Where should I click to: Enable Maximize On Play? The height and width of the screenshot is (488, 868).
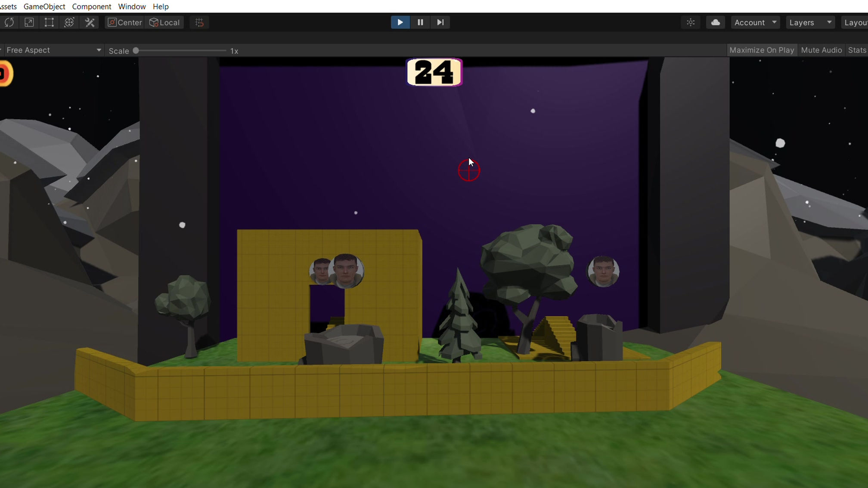(x=762, y=50)
